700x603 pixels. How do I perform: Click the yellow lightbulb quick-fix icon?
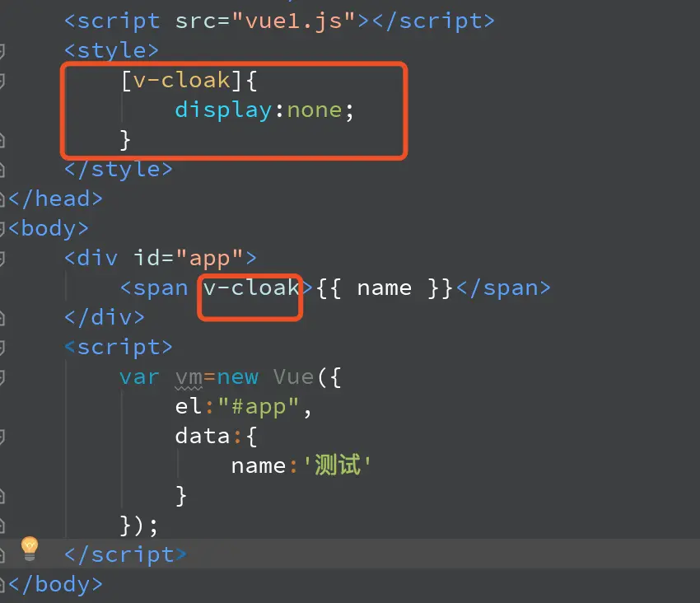30,549
